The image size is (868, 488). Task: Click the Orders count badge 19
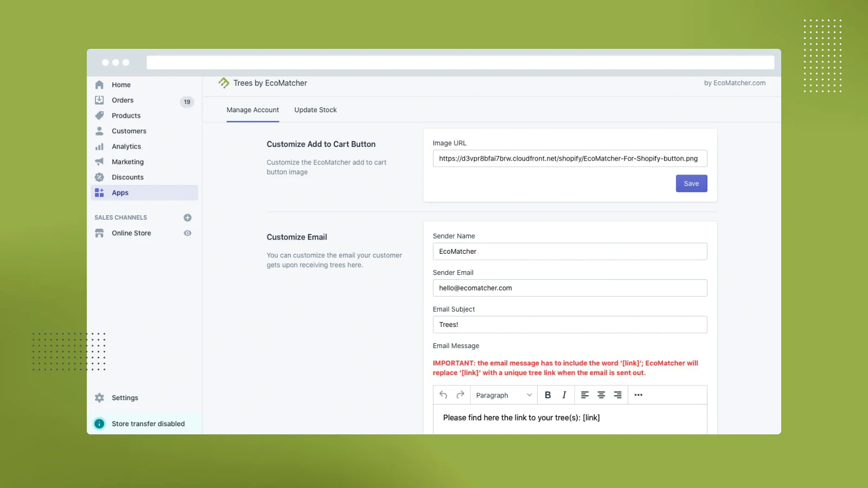(187, 102)
